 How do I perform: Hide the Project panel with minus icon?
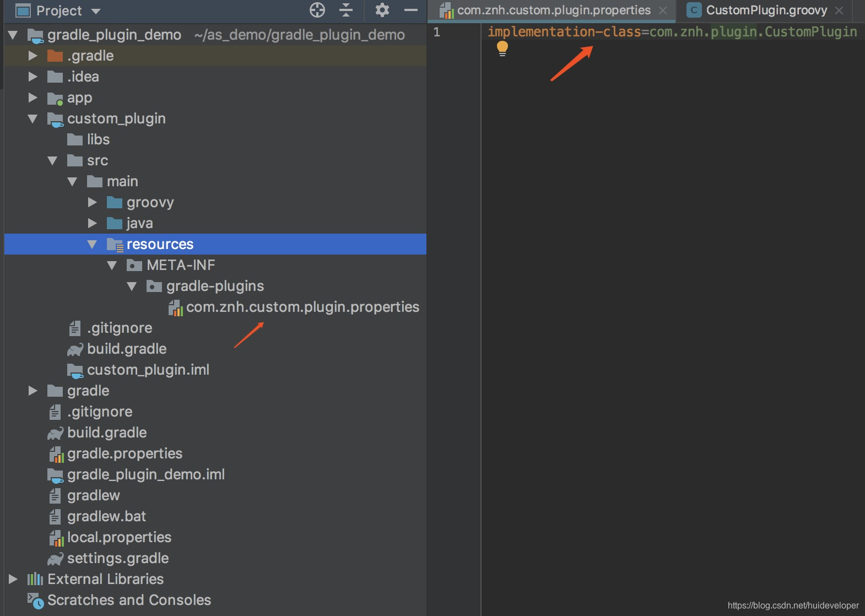click(x=411, y=10)
